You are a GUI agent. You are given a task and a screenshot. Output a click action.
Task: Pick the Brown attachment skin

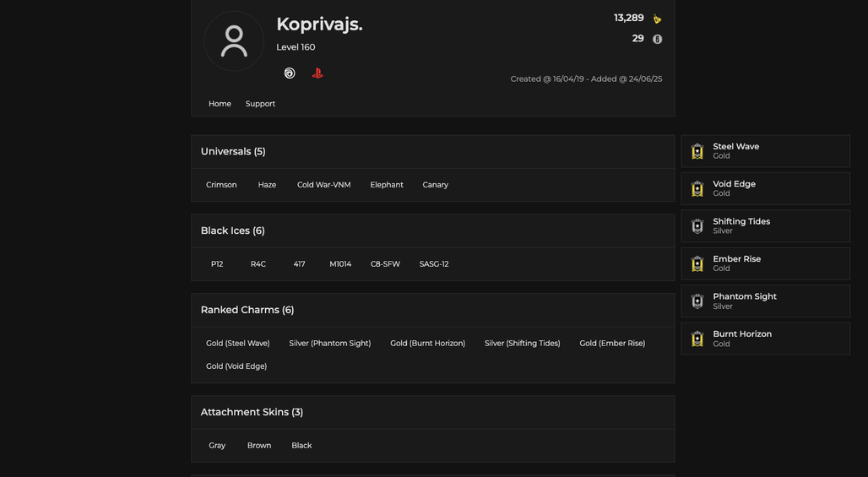[259, 446]
